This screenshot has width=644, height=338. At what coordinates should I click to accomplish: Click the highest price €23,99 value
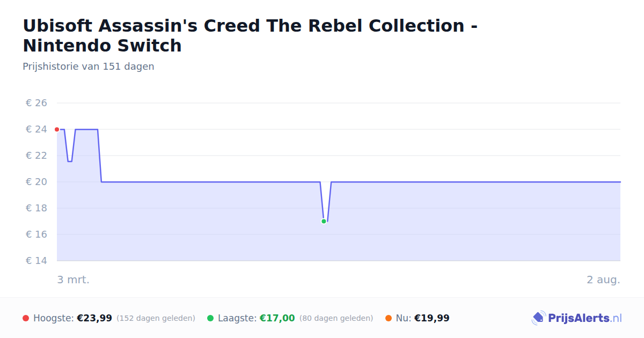point(94,318)
